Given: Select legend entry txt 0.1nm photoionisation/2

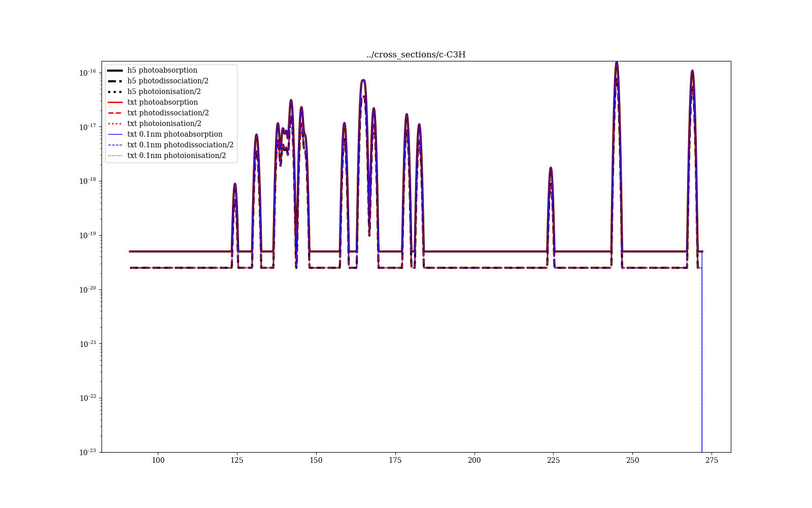Looking at the screenshot, I should [x=166, y=155].
